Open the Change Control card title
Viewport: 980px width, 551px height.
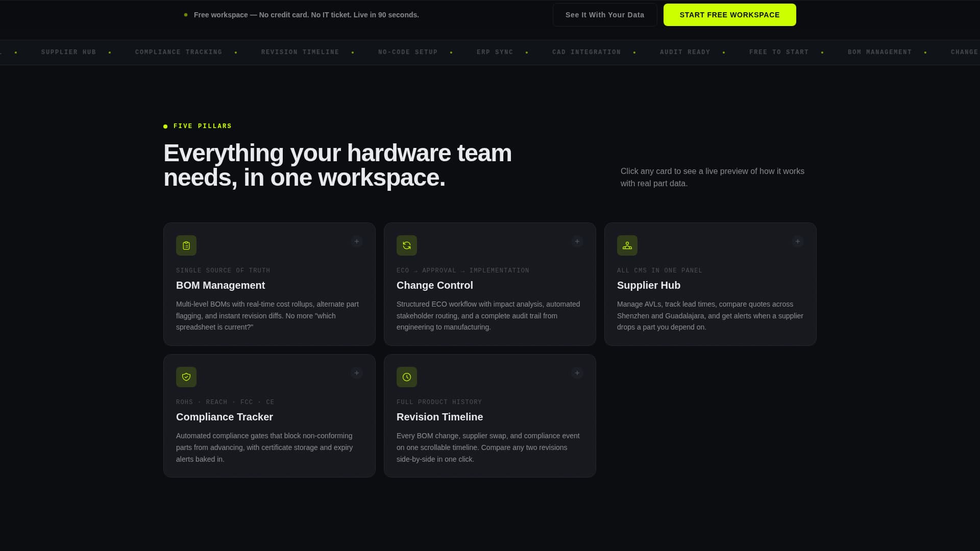(x=435, y=285)
